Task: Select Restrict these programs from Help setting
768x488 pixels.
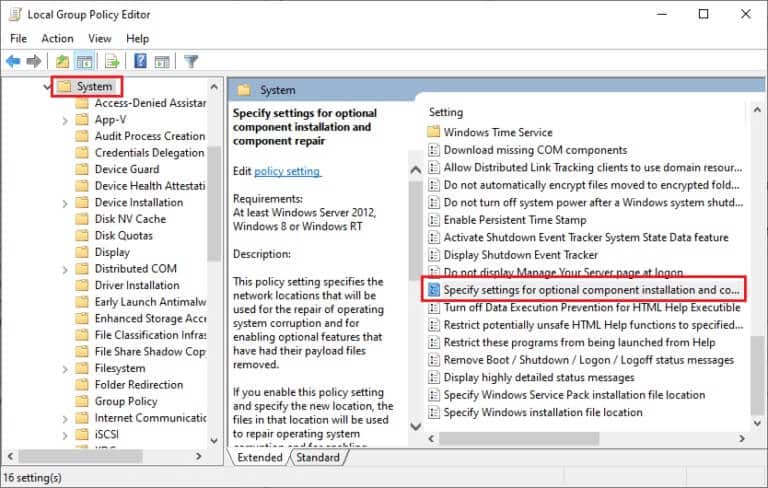Action: [572, 342]
